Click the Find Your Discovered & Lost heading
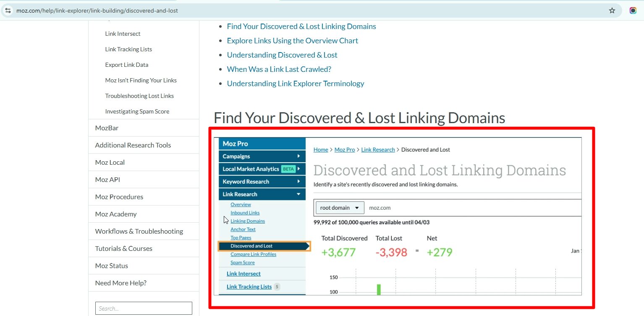The width and height of the screenshot is (644, 316). tap(359, 118)
